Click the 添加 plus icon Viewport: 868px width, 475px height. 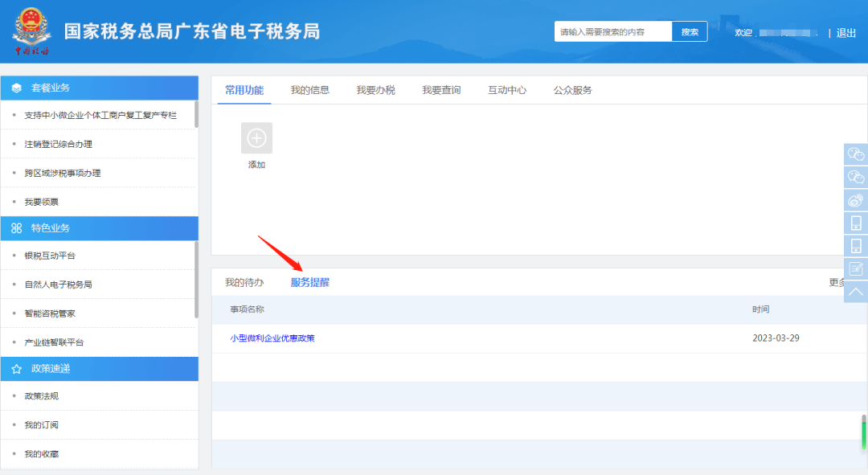256,138
